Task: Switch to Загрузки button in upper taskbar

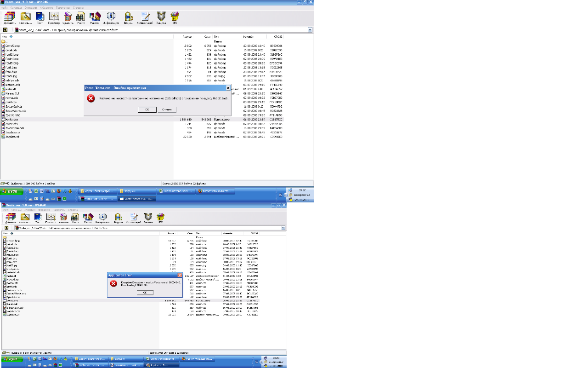Action: [136, 191]
